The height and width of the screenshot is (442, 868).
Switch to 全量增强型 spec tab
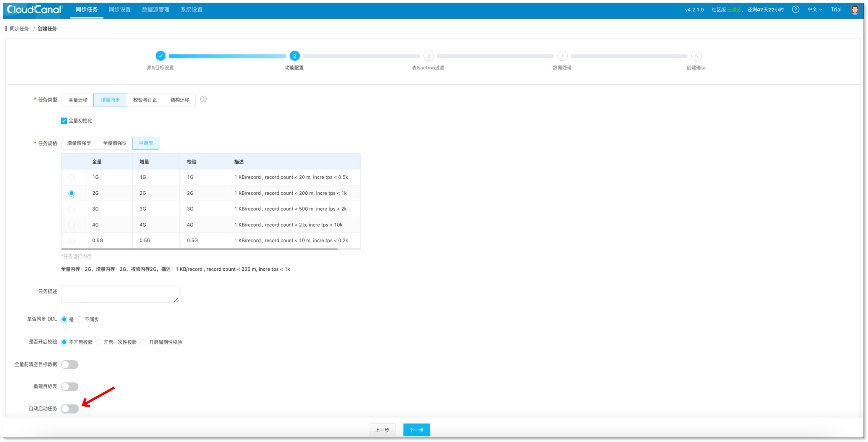pyautogui.click(x=115, y=143)
